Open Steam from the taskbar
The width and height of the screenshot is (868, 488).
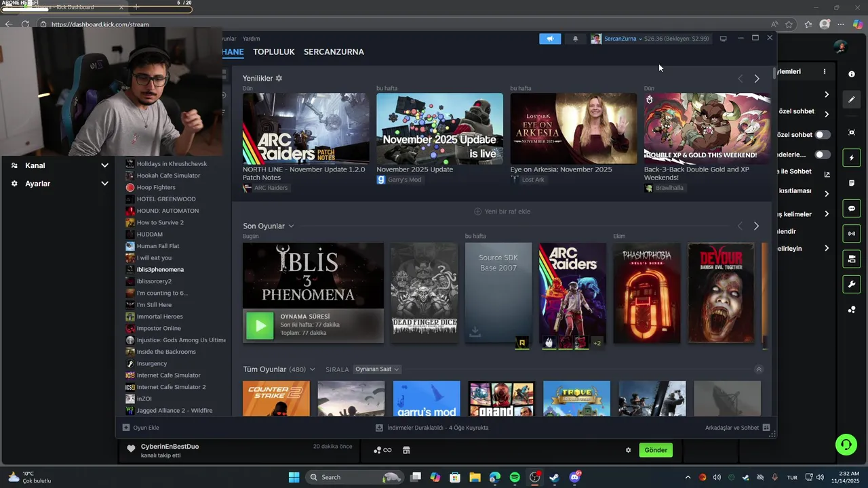tap(554, 477)
